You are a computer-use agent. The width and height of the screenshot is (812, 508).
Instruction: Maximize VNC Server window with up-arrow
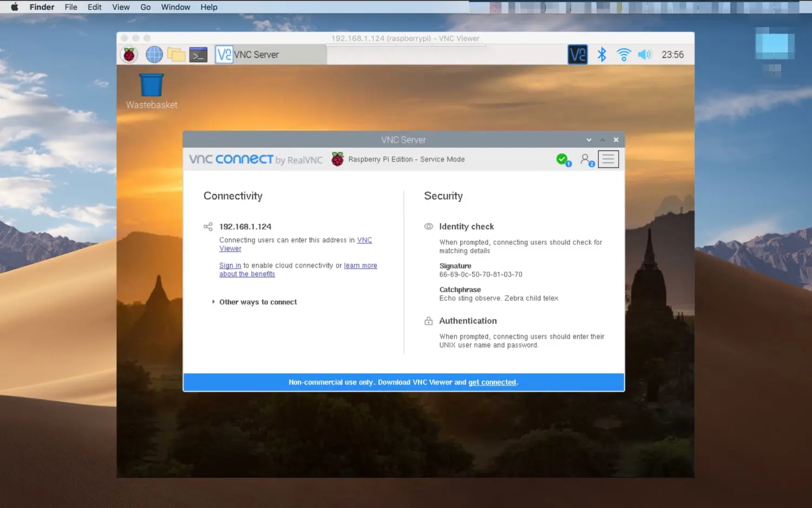tap(603, 140)
